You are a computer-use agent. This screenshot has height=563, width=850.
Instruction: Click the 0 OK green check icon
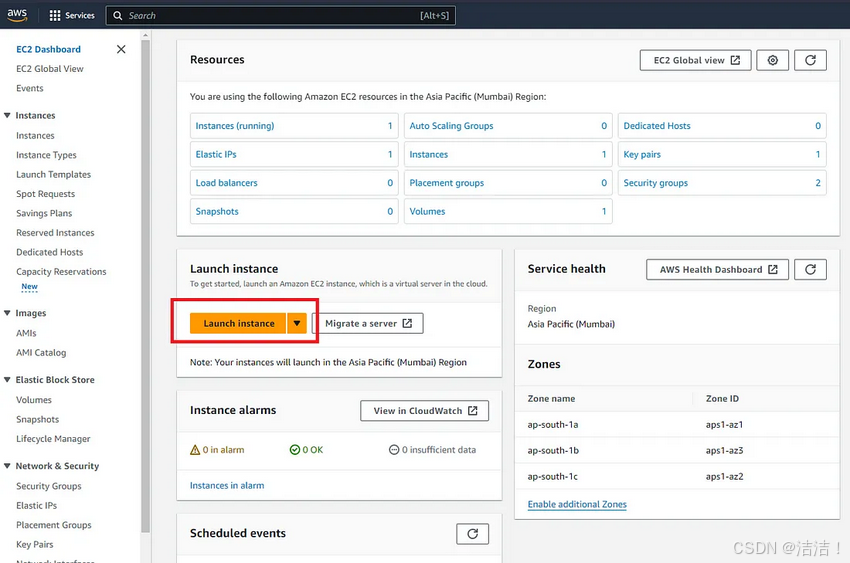(295, 450)
